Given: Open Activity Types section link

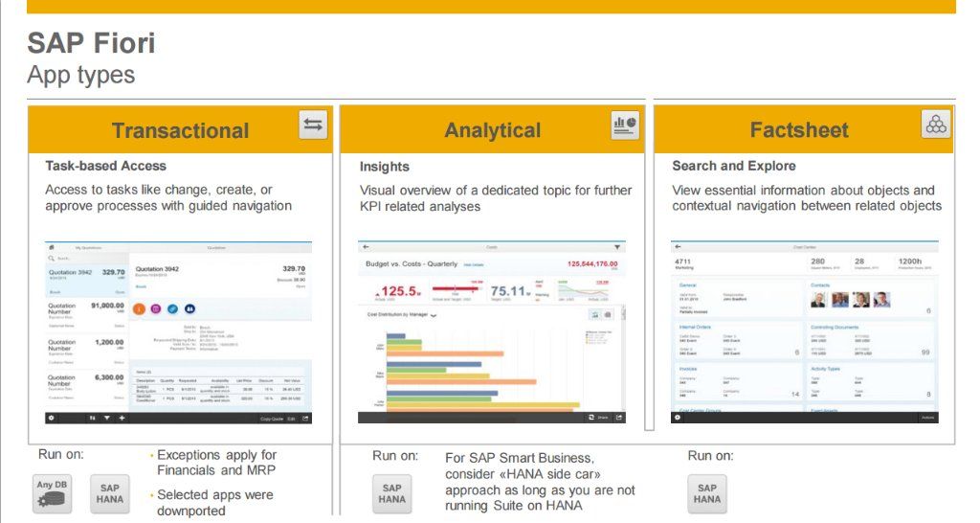Looking at the screenshot, I should point(825,369).
